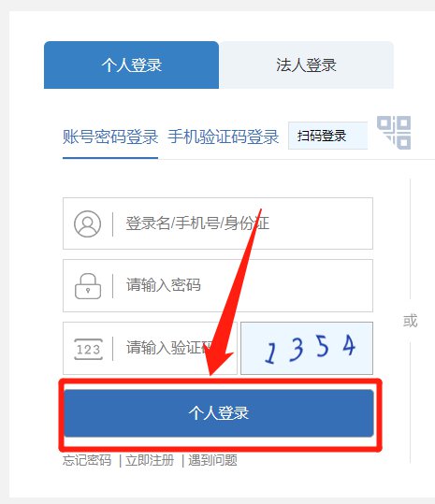Focus the 请输入验证码 captcha input field
The image size is (435, 504).
tap(150, 348)
